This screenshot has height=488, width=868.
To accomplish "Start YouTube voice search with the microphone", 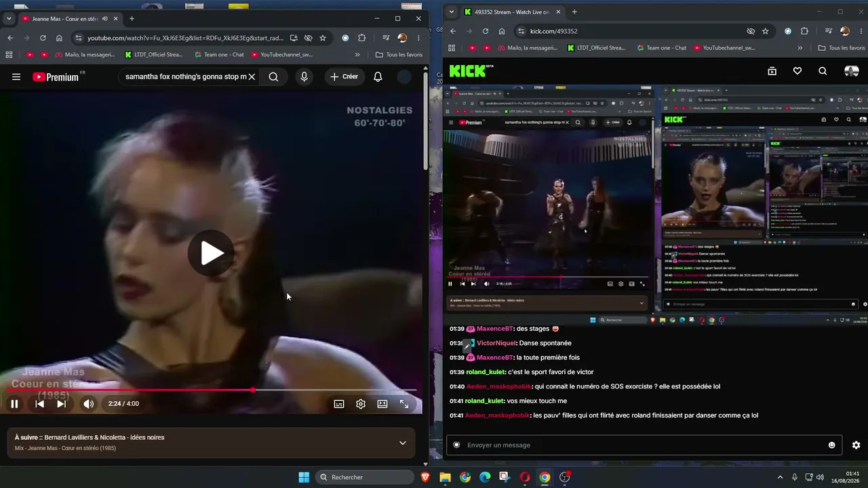I will click(x=304, y=77).
